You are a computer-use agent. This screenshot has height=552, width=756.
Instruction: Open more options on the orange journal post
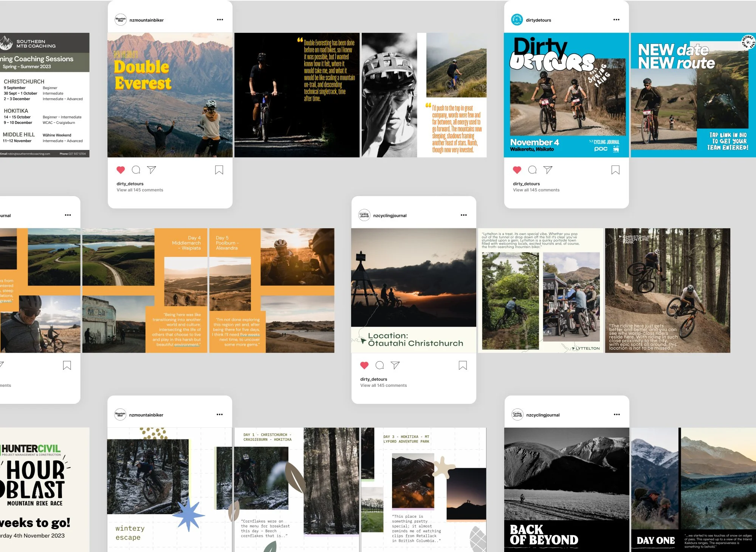click(x=68, y=215)
